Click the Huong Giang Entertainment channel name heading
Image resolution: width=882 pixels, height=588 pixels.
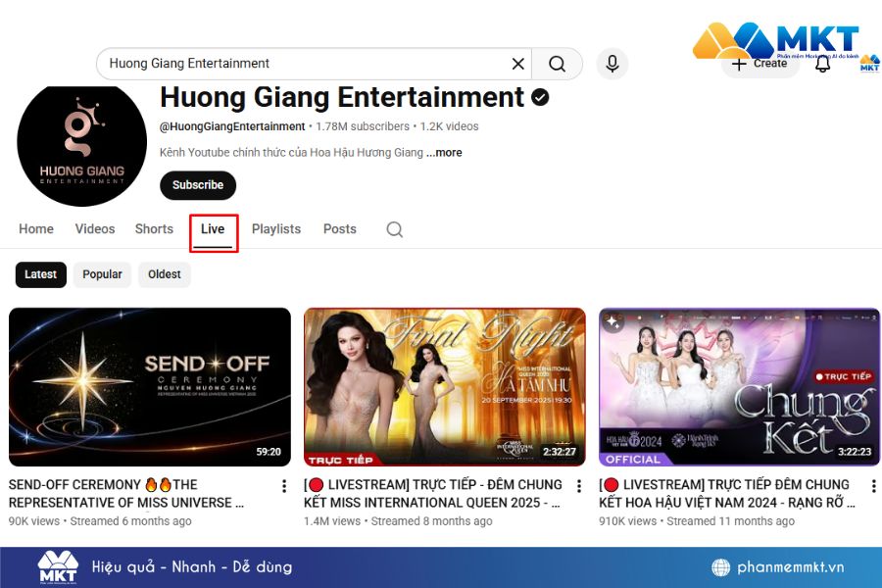click(342, 97)
